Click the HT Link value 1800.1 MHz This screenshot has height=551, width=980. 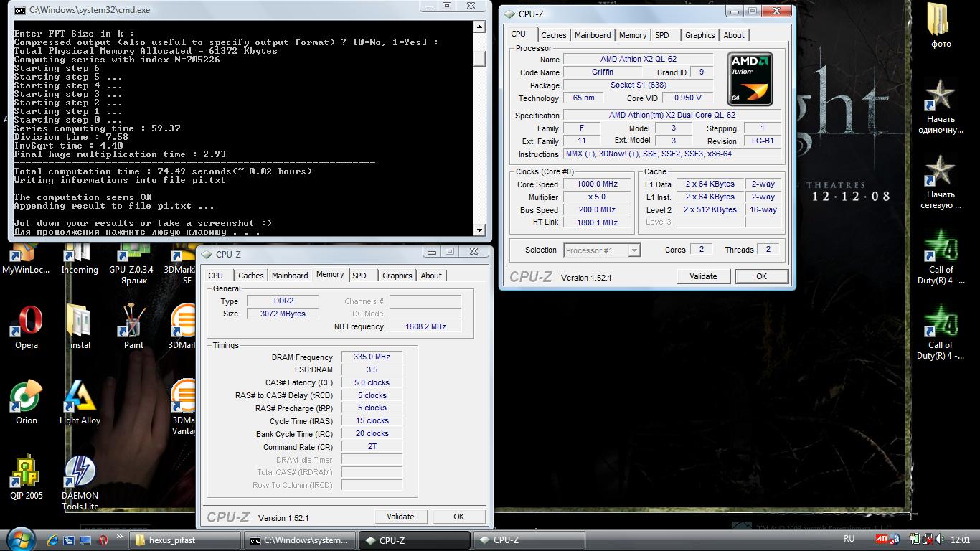pyautogui.click(x=598, y=222)
